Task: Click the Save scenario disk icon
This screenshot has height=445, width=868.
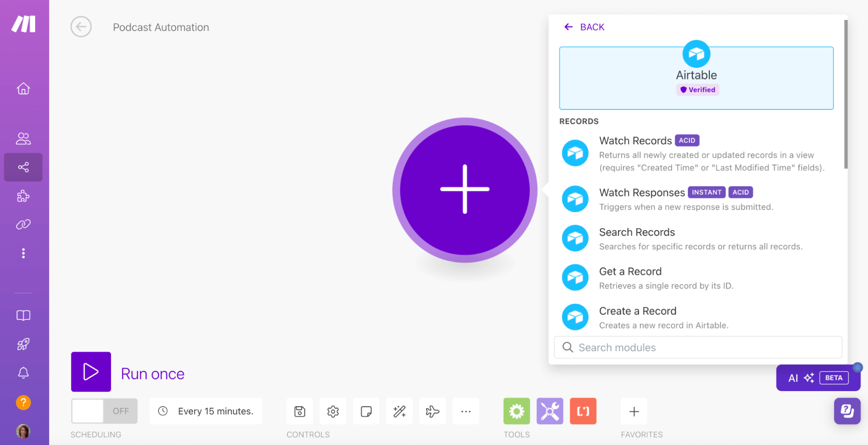Action: coord(300,411)
